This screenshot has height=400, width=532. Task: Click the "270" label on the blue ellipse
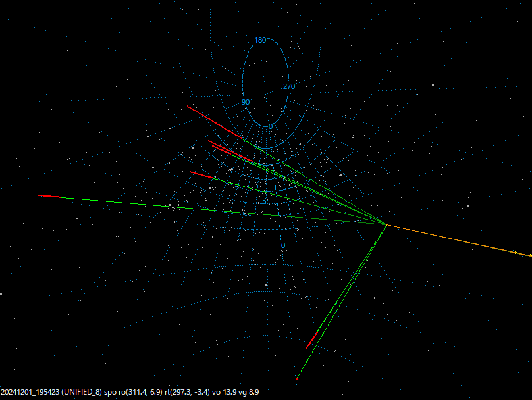coord(288,86)
